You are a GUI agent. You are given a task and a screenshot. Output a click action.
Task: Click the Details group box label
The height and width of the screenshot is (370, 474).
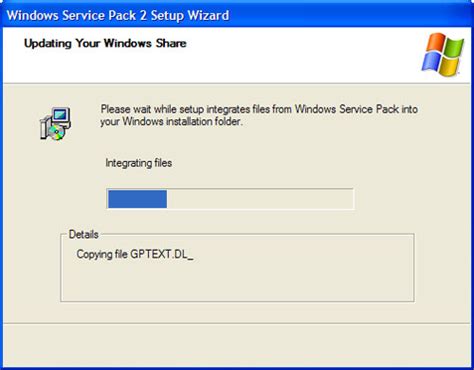pyautogui.click(x=83, y=234)
